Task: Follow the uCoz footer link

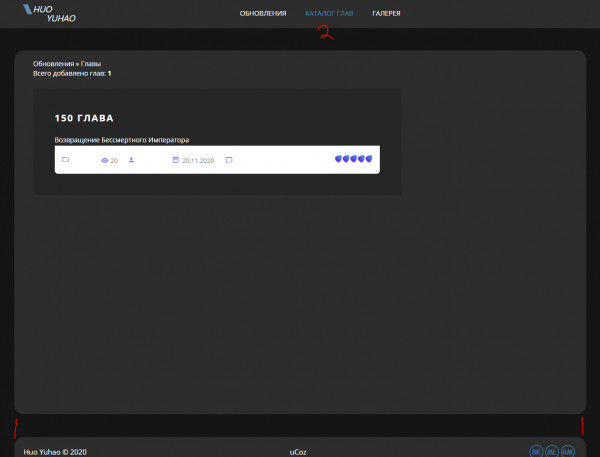Action: [x=298, y=452]
